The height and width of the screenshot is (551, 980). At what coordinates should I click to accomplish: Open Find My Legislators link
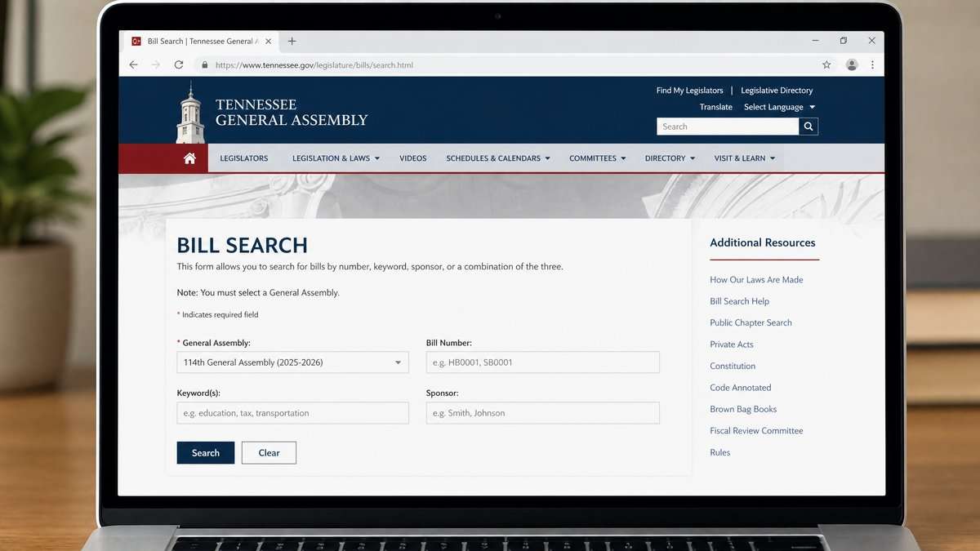(x=690, y=91)
